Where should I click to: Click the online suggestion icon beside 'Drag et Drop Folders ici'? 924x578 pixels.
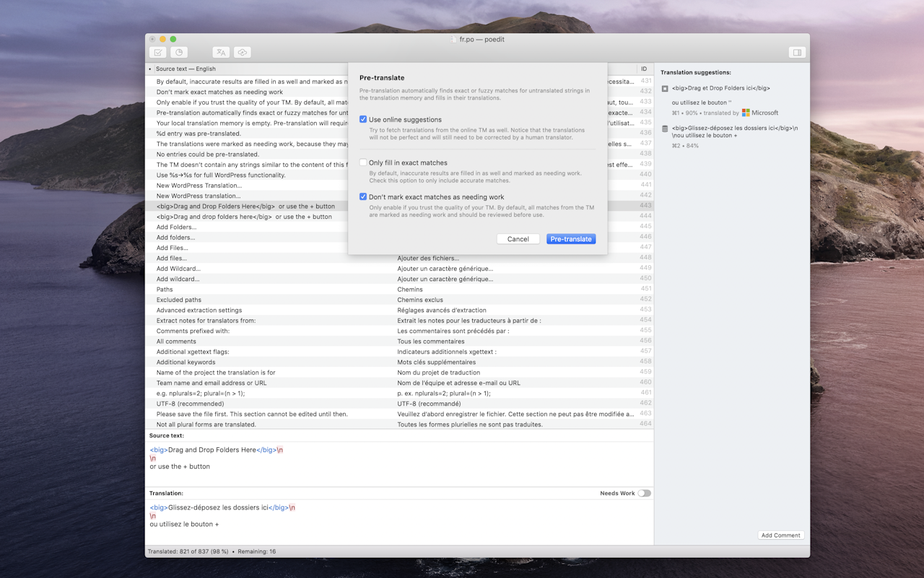(665, 88)
